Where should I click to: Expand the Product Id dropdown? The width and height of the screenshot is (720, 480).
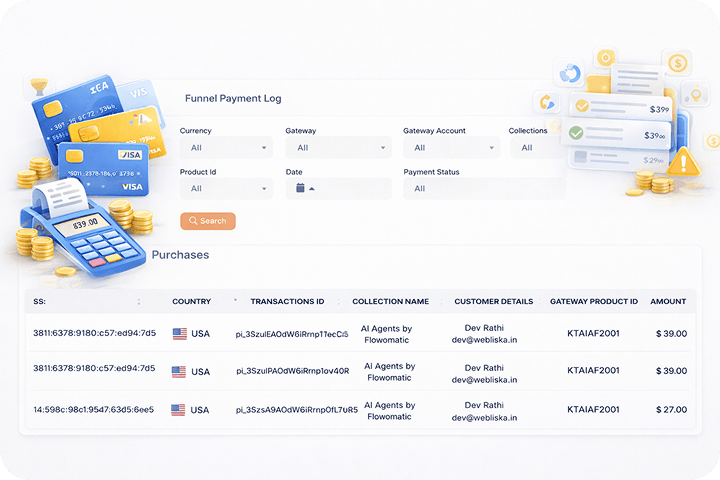click(x=226, y=189)
